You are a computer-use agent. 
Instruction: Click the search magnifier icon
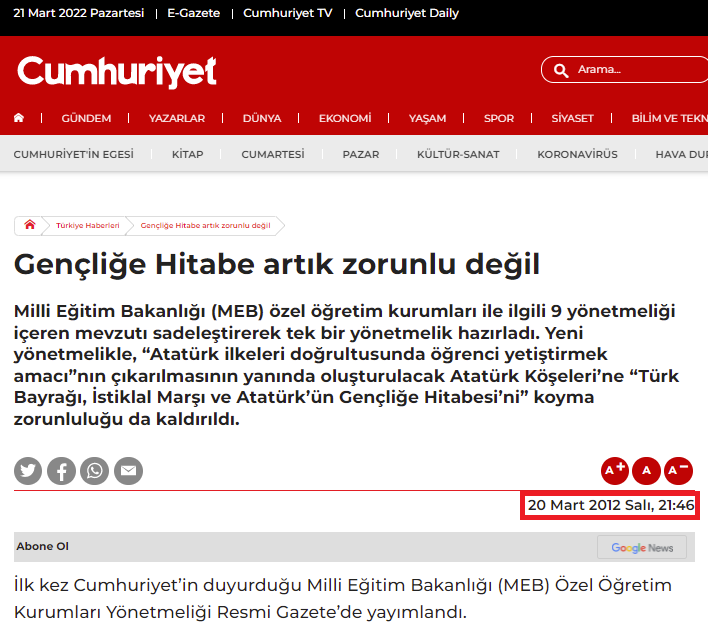coord(561,70)
